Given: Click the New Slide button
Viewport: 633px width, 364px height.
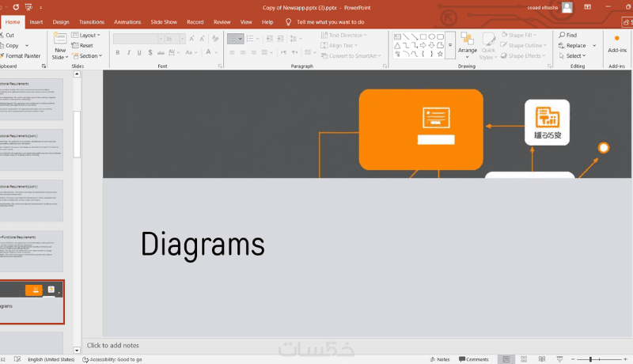Looking at the screenshot, I should tap(60, 46).
